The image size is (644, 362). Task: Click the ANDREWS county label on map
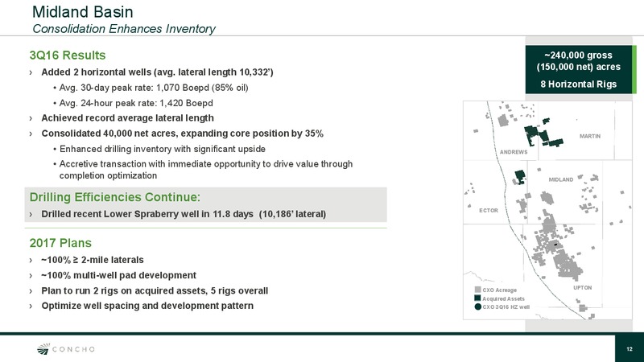(514, 152)
